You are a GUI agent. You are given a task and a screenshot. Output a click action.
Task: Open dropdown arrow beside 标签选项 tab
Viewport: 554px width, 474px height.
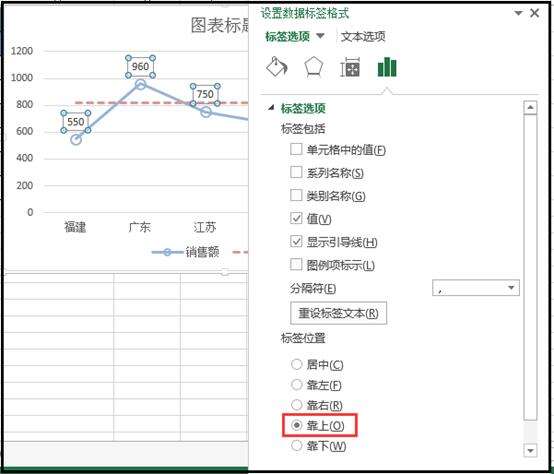click(x=320, y=36)
